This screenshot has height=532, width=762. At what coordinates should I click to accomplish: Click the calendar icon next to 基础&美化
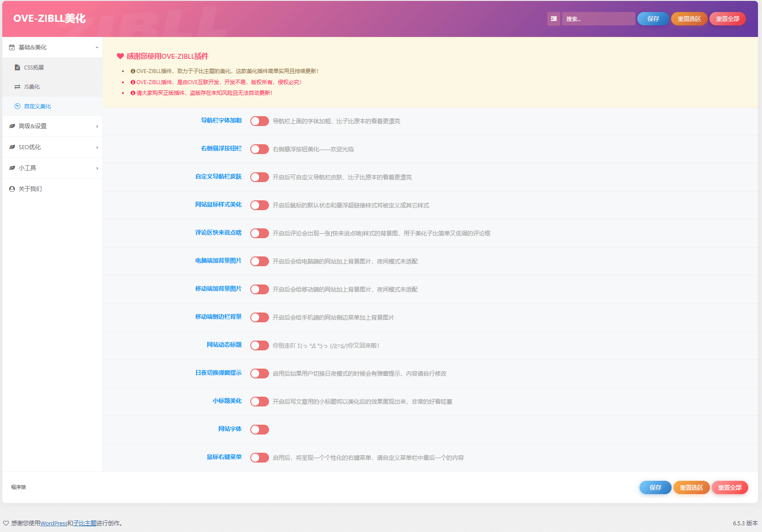coord(12,47)
